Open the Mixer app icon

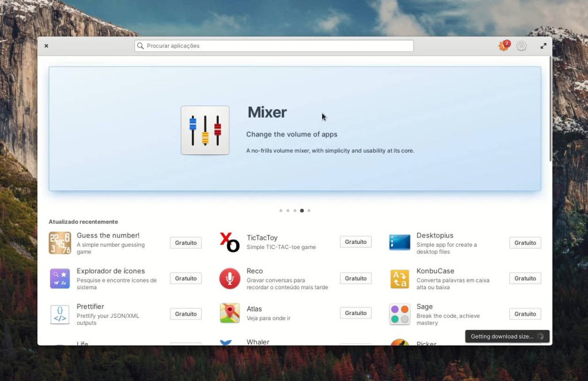[204, 130]
